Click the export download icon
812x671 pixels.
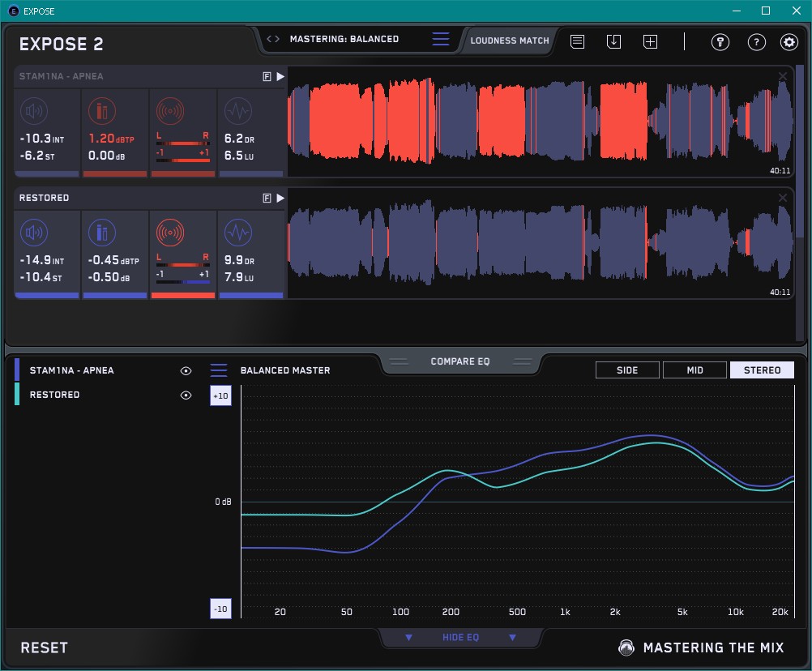click(x=613, y=41)
